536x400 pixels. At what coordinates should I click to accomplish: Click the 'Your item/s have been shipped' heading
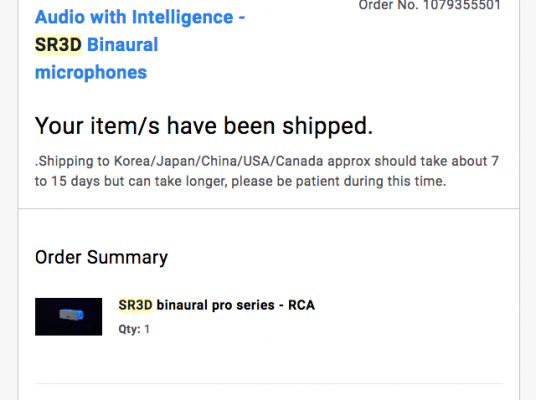coord(204,126)
